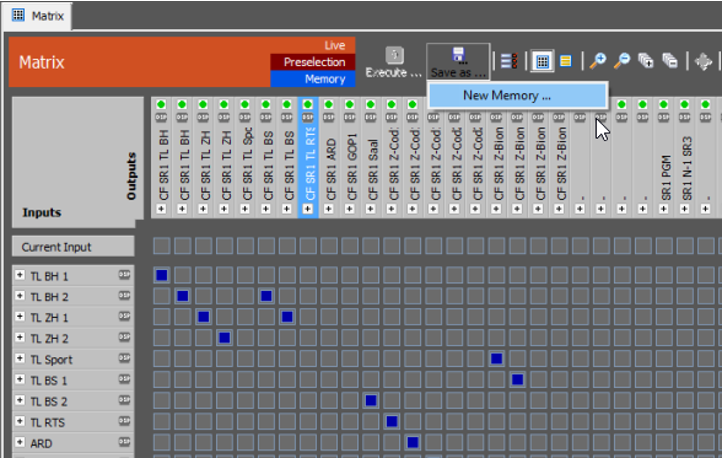
Task: Click DSP icon above SR1 N-1 SR3
Action: [685, 117]
